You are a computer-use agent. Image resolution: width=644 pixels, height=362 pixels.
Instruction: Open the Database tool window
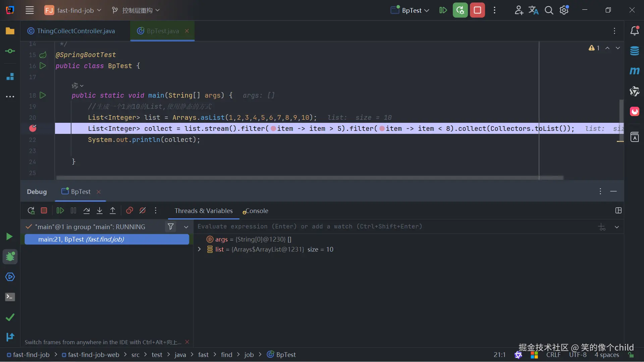click(x=634, y=51)
